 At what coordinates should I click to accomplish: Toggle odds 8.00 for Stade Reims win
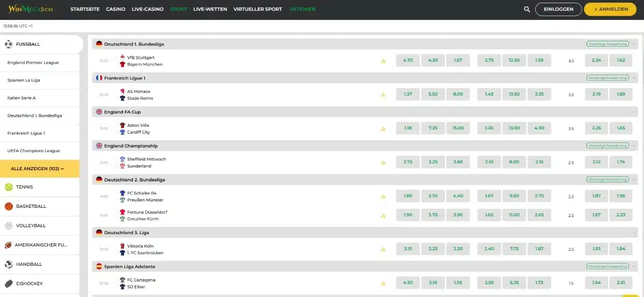(458, 94)
